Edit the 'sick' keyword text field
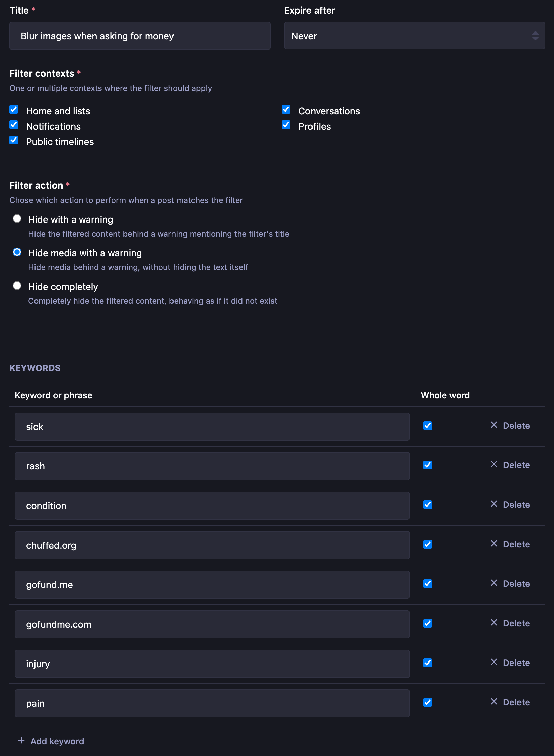 [212, 427]
